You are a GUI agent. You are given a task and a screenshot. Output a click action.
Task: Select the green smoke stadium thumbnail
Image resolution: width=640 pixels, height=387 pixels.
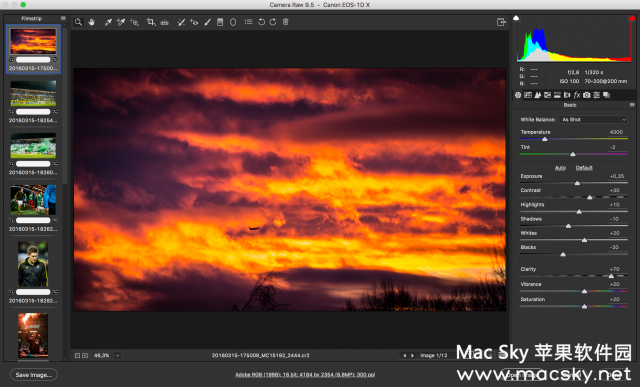pos(33,146)
